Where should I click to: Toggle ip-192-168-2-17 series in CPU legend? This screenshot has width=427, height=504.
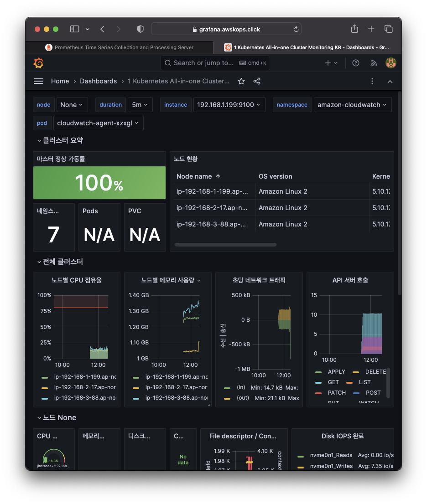(85, 387)
